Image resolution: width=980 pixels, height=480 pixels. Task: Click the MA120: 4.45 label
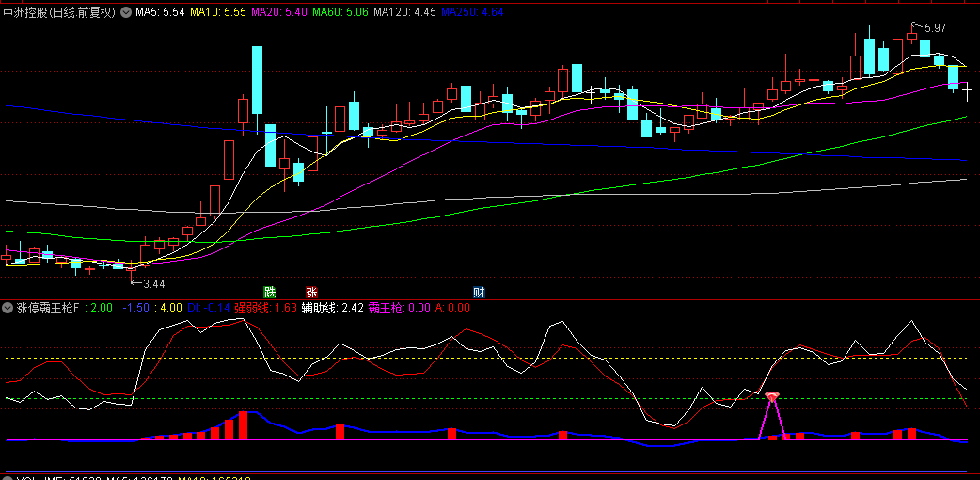[403, 12]
